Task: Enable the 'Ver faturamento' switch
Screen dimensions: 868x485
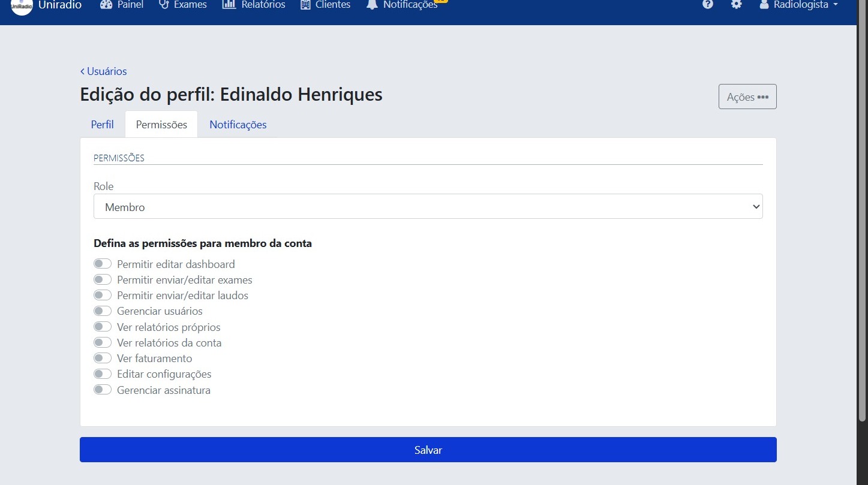Action: 103,358
